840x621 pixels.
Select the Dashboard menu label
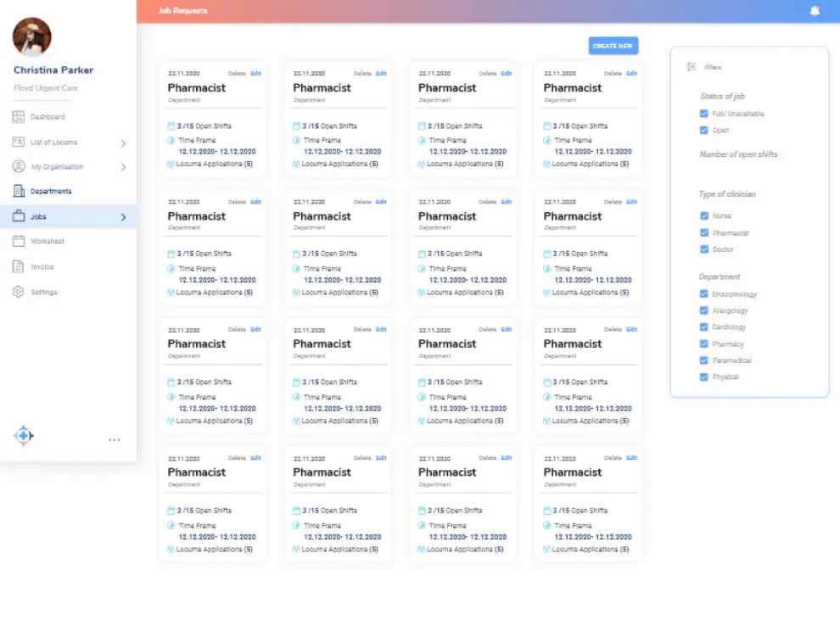pos(48,117)
